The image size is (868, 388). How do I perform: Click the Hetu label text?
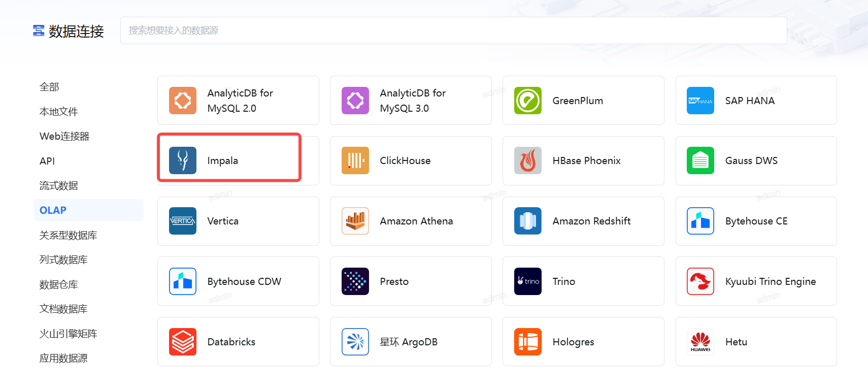736,342
